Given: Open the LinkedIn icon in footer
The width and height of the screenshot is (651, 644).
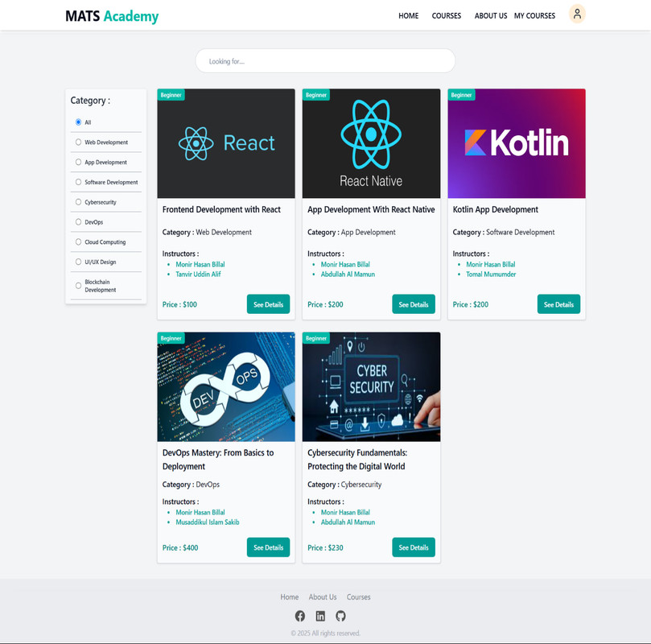Looking at the screenshot, I should (320, 616).
